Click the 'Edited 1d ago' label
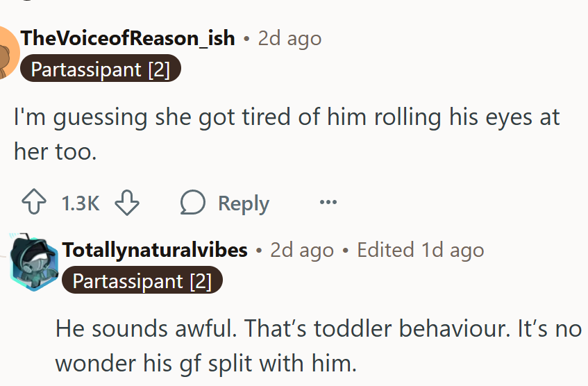This screenshot has height=386, width=588. point(420,250)
